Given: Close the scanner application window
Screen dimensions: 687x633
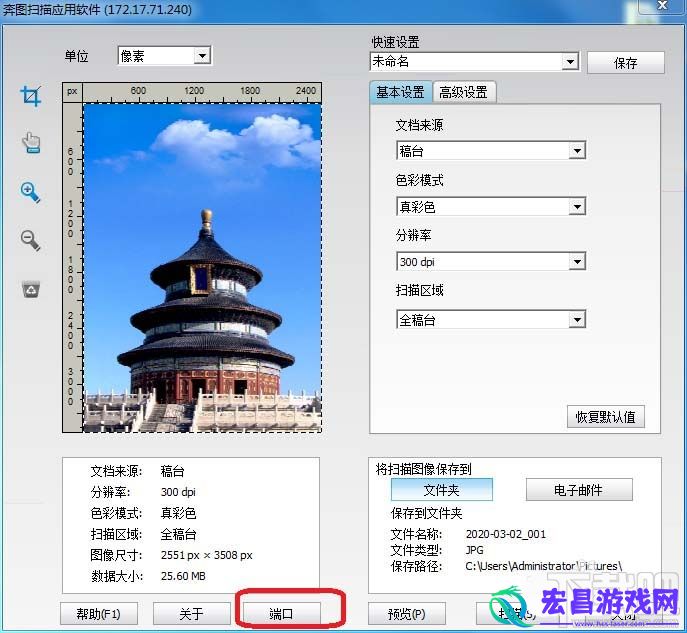Looking at the screenshot, I should click(x=662, y=6).
